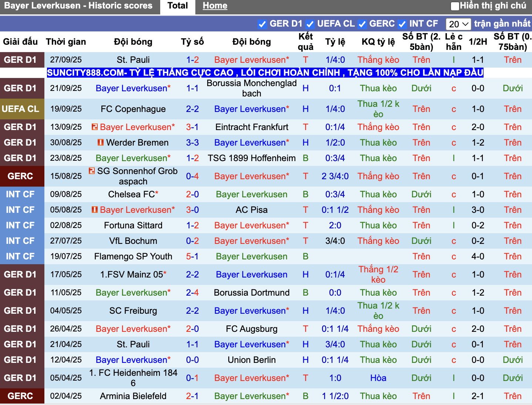This screenshot has width=532, height=405.
Task: Click half-time score 4-0 cell
Action: (x=478, y=256)
